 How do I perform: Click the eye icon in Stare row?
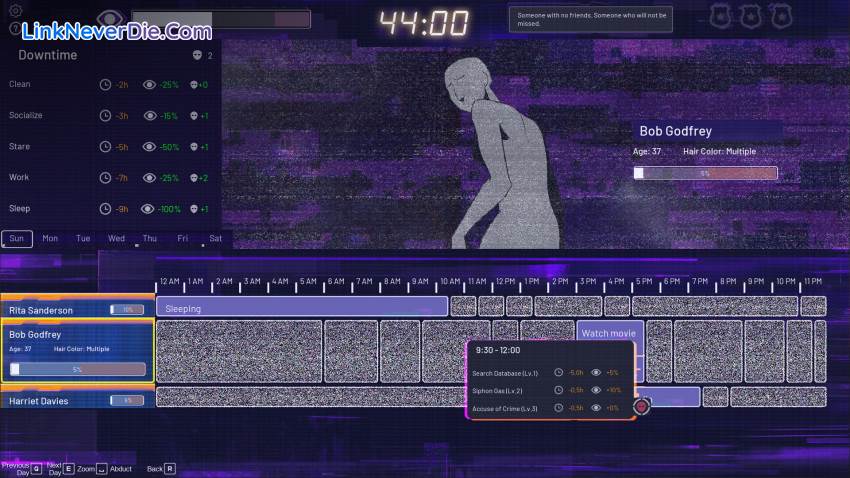(150, 147)
